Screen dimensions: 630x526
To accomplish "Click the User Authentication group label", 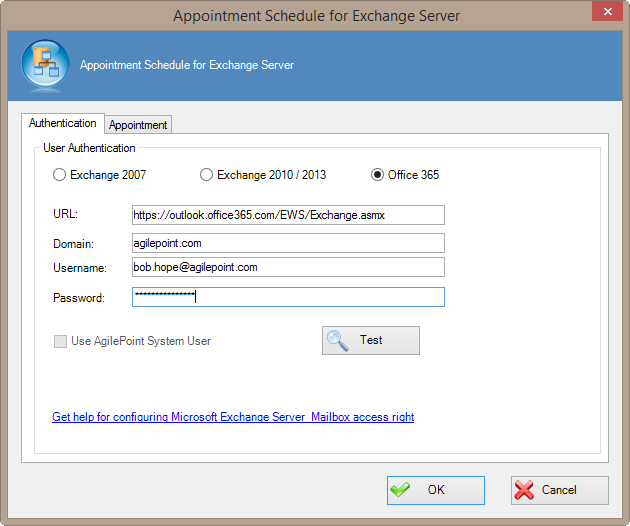I will click(89, 148).
